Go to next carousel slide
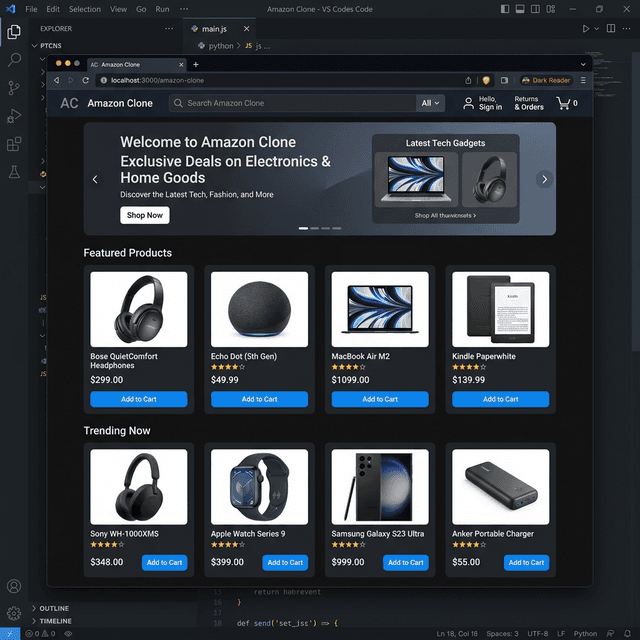 [544, 179]
